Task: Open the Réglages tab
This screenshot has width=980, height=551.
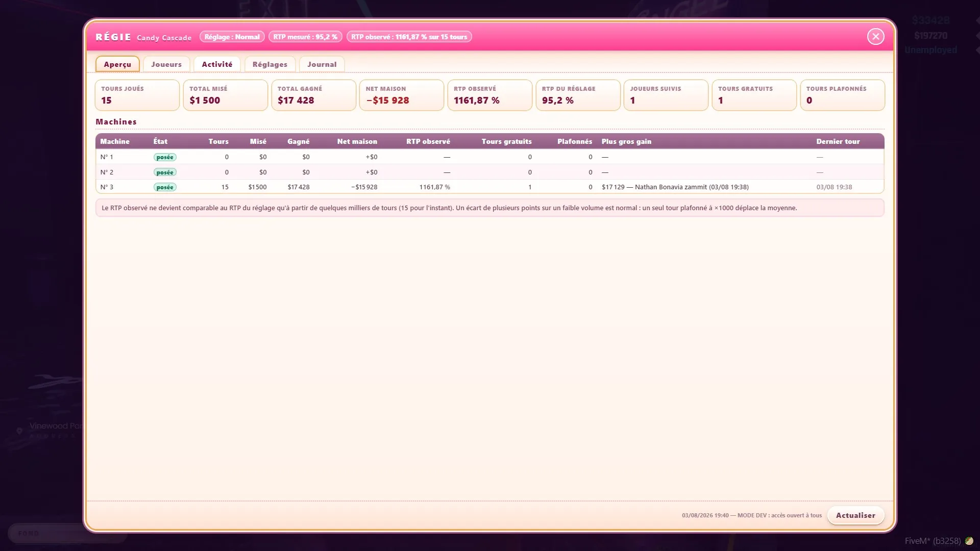Action: tap(270, 64)
